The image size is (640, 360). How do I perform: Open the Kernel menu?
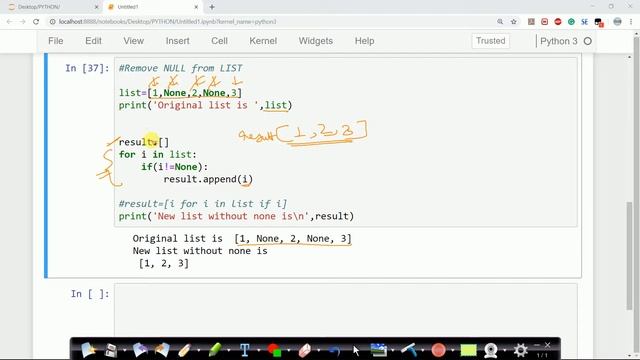coord(263,41)
